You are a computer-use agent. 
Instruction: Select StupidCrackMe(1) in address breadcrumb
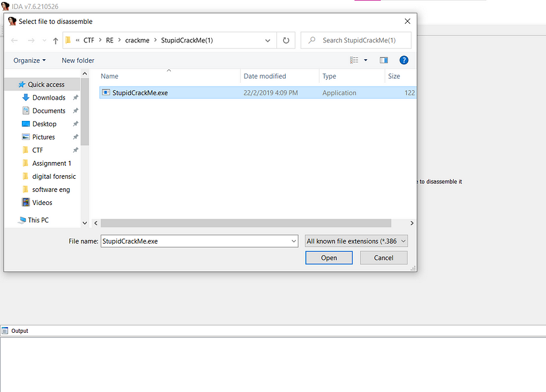(187, 41)
